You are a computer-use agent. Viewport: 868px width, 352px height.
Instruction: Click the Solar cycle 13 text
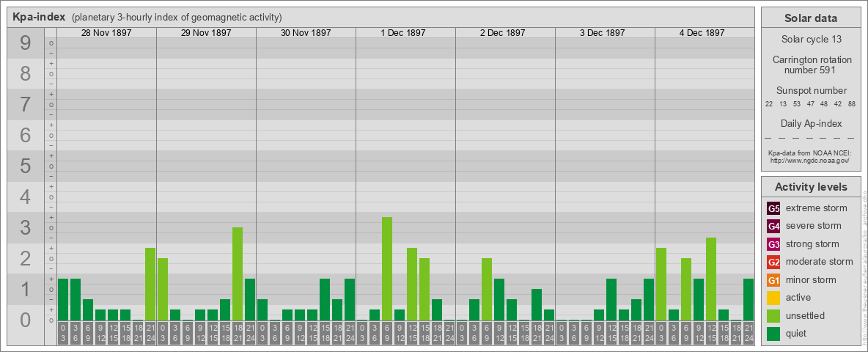click(812, 40)
